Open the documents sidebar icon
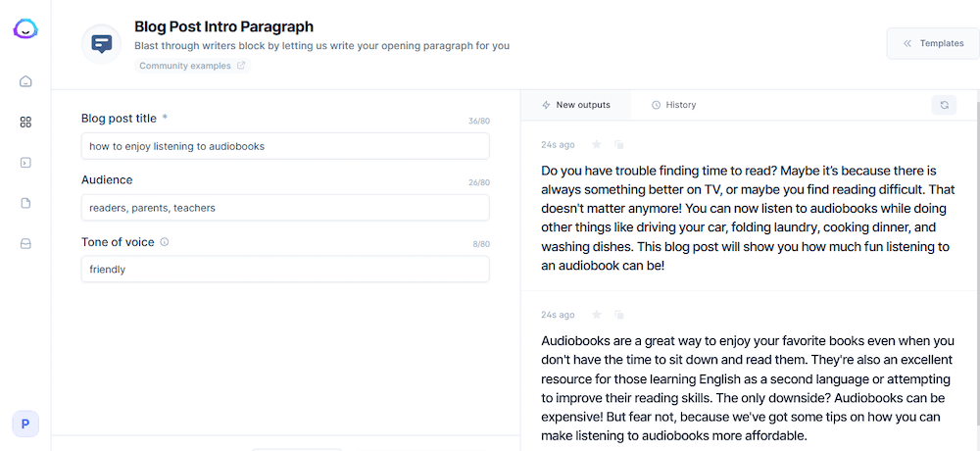The width and height of the screenshot is (980, 451). tap(25, 203)
